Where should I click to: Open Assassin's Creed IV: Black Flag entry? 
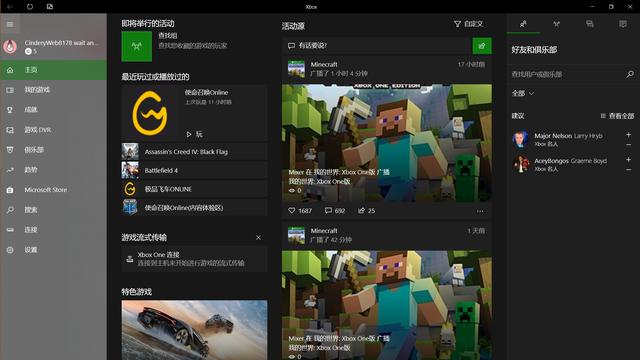(194, 152)
